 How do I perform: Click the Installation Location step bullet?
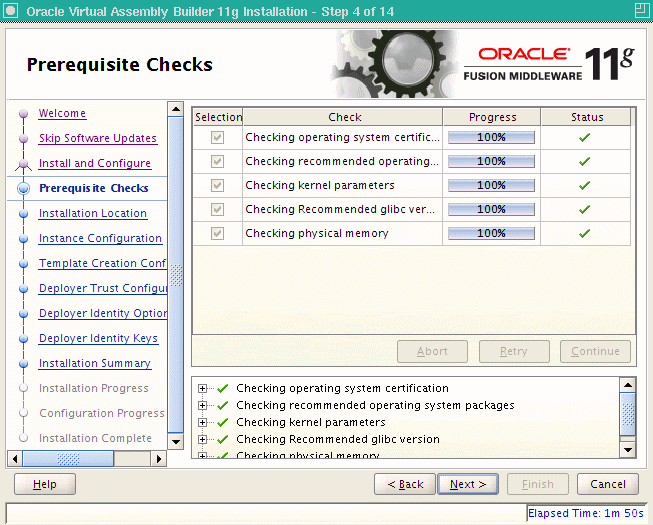click(x=24, y=214)
